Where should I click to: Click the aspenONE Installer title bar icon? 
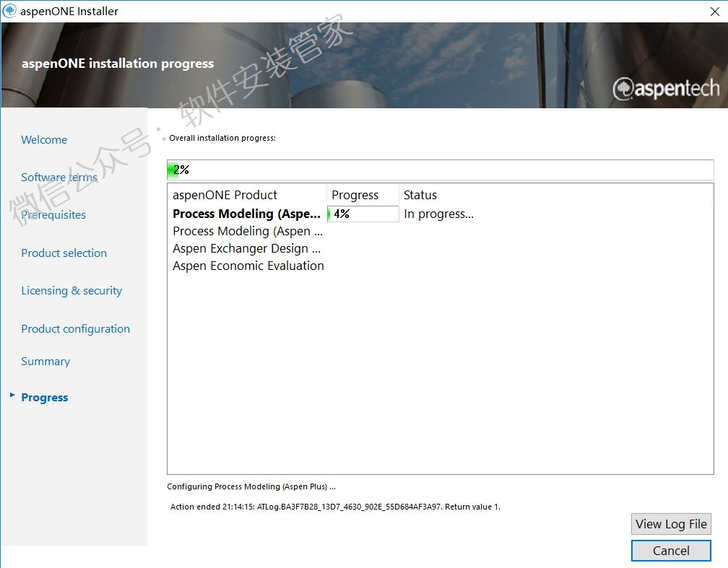[x=9, y=11]
